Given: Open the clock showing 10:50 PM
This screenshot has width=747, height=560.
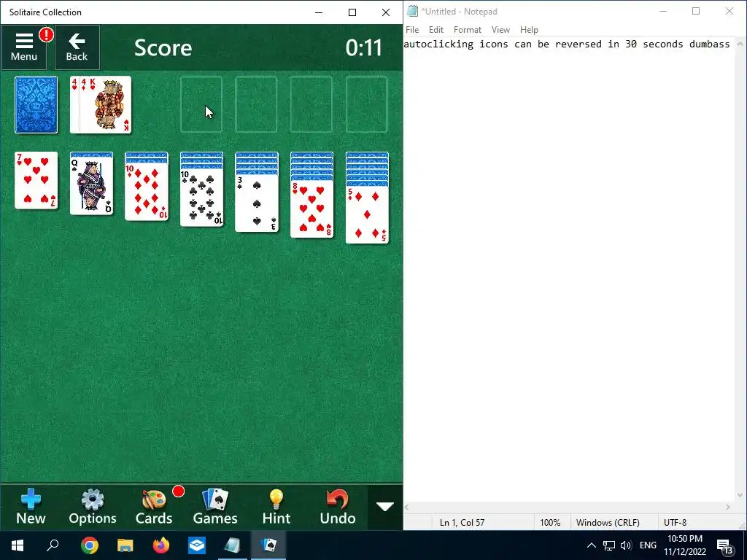Looking at the screenshot, I should pyautogui.click(x=684, y=545).
